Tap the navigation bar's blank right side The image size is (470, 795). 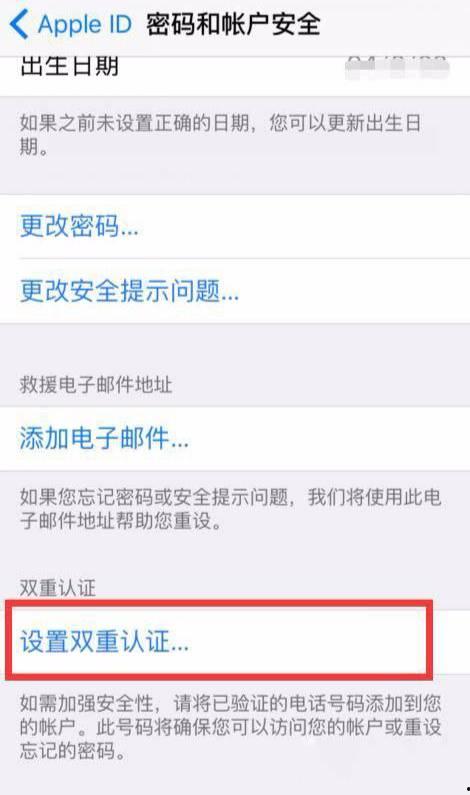pyautogui.click(x=395, y=24)
